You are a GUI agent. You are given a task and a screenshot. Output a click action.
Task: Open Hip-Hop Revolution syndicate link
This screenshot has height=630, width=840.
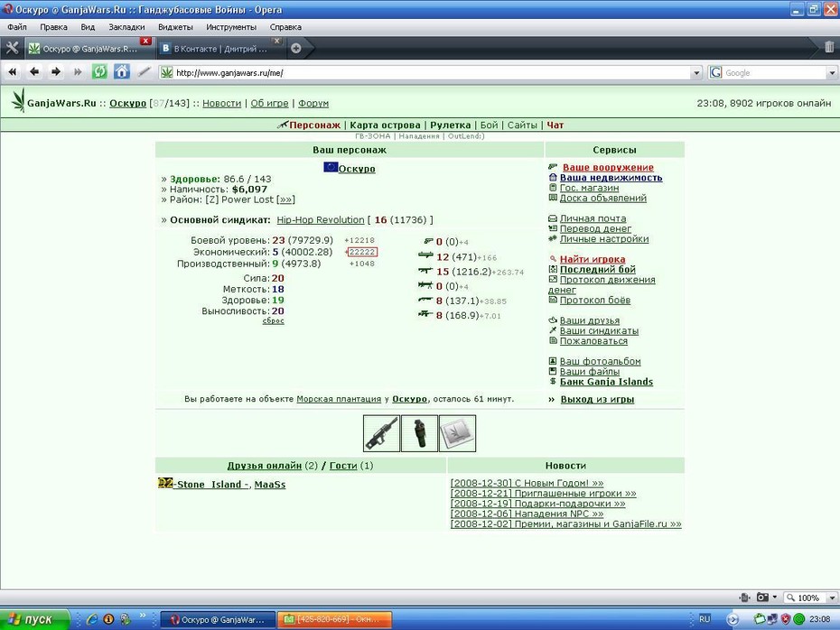(x=321, y=219)
